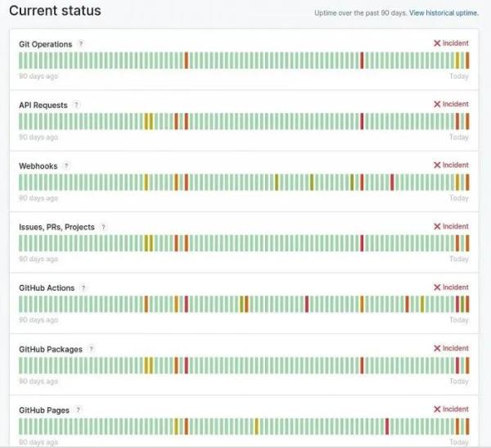Click yellow bar in API Requests uptime
The height and width of the screenshot is (448, 491).
[x=146, y=121]
